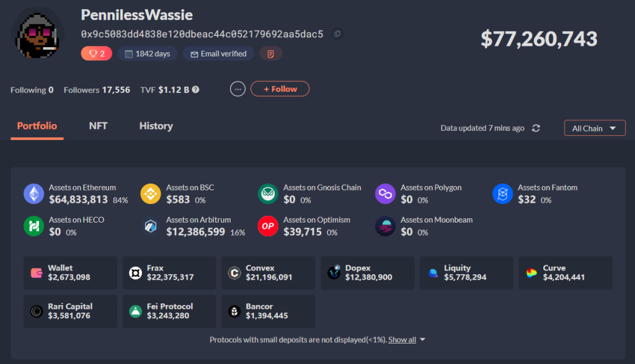This screenshot has width=635, height=364.
Task: Click the Fei Protocol $3,243,280 amount
Action: pyautogui.click(x=167, y=316)
